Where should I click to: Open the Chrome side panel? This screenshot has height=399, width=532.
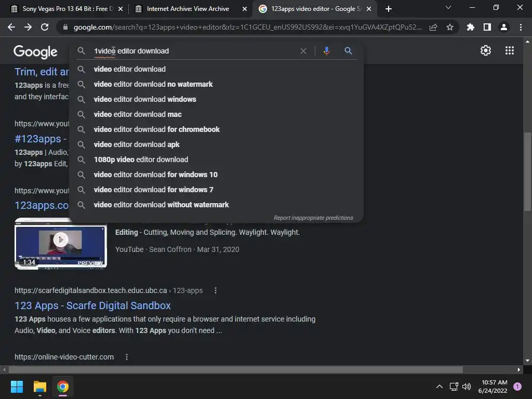pyautogui.click(x=487, y=27)
